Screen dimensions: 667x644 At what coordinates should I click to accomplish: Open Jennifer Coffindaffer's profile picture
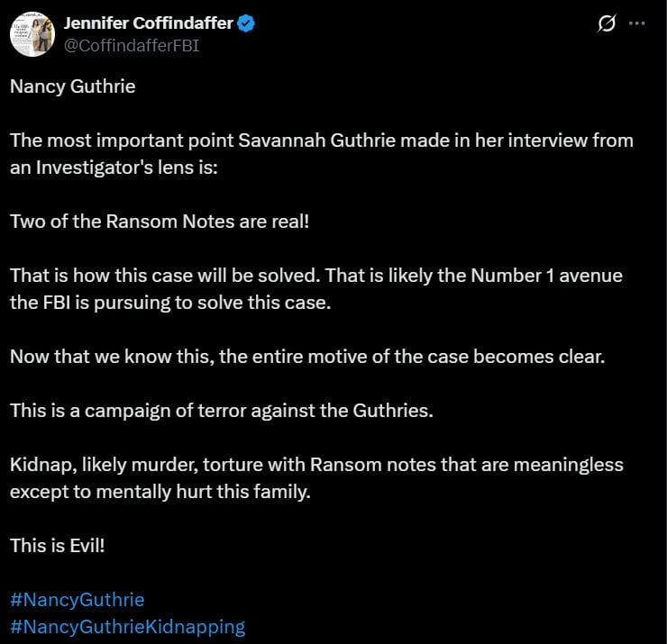coord(32,34)
